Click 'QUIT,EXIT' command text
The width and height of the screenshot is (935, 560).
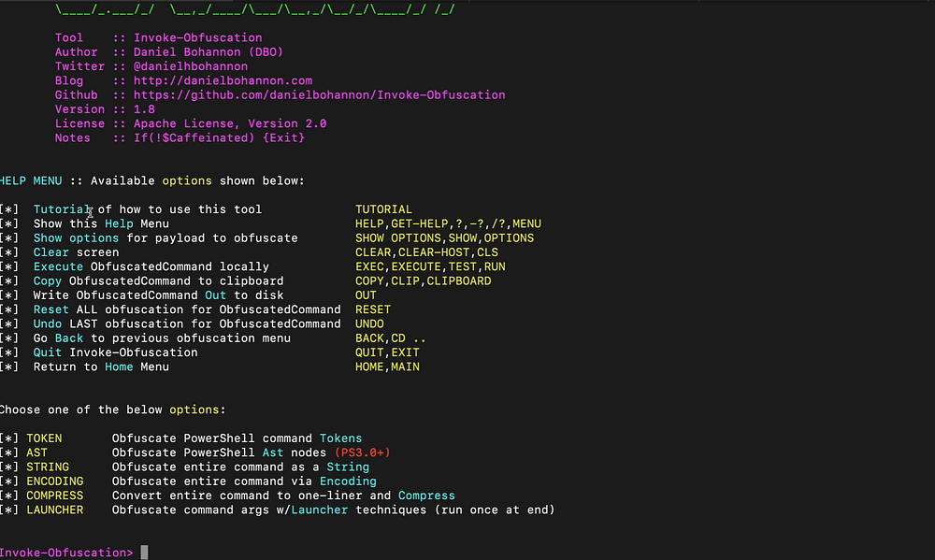(x=388, y=352)
